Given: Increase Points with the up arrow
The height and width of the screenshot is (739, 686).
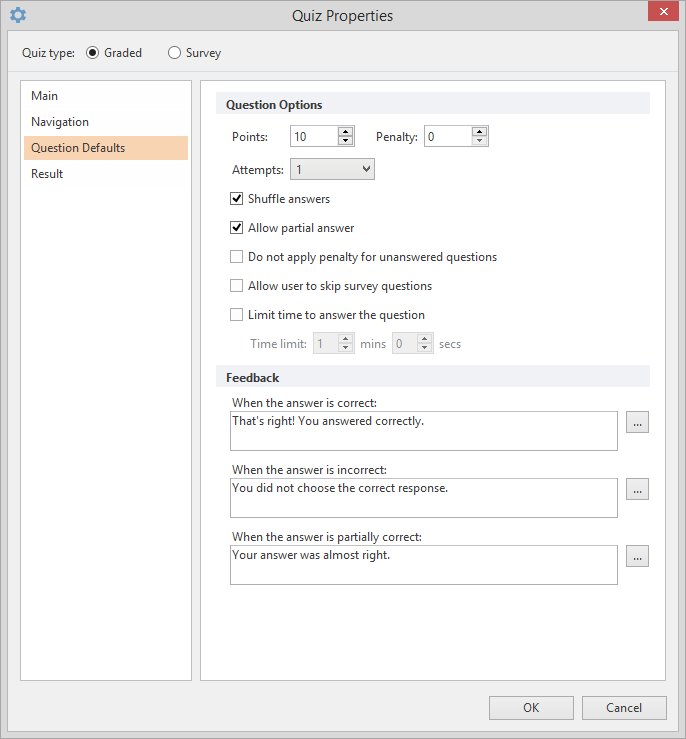Looking at the screenshot, I should [x=345, y=131].
